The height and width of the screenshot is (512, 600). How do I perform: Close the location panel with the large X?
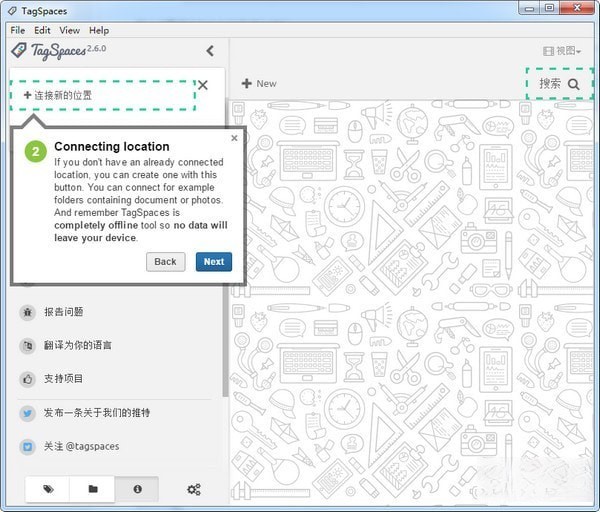tap(203, 85)
